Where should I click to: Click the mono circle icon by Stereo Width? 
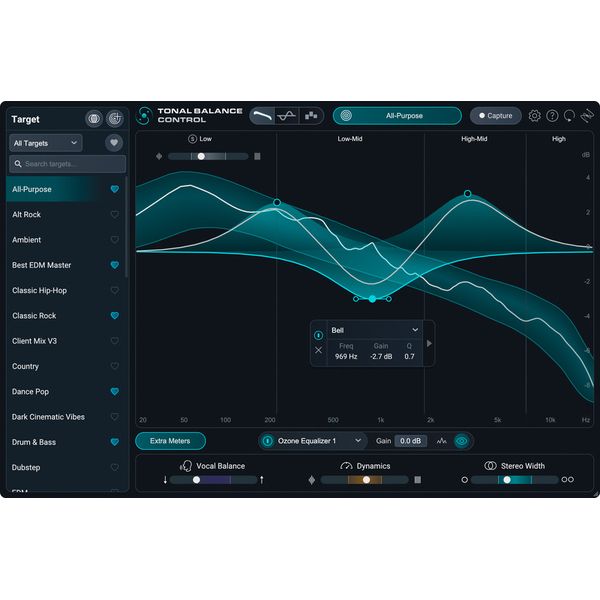(x=465, y=480)
